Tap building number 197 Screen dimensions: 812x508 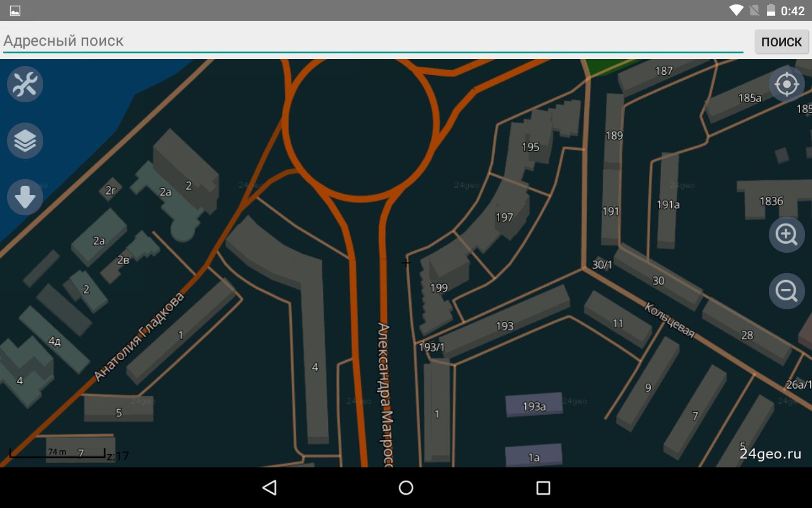tap(504, 218)
